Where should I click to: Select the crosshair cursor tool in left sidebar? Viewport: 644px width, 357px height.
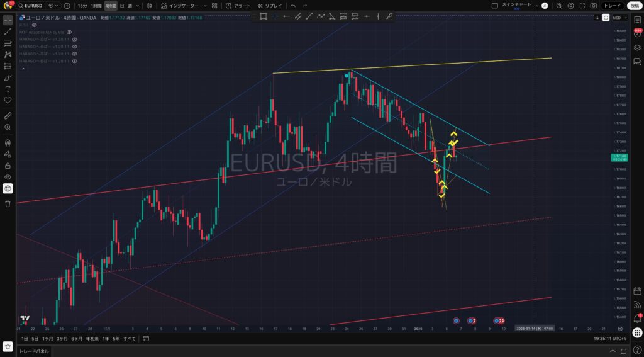coord(8,20)
